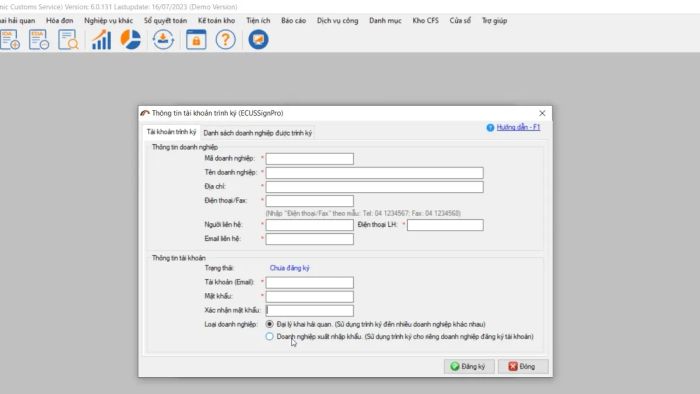Open the Trợ giúp menu
The image size is (700, 394).
pyautogui.click(x=494, y=21)
